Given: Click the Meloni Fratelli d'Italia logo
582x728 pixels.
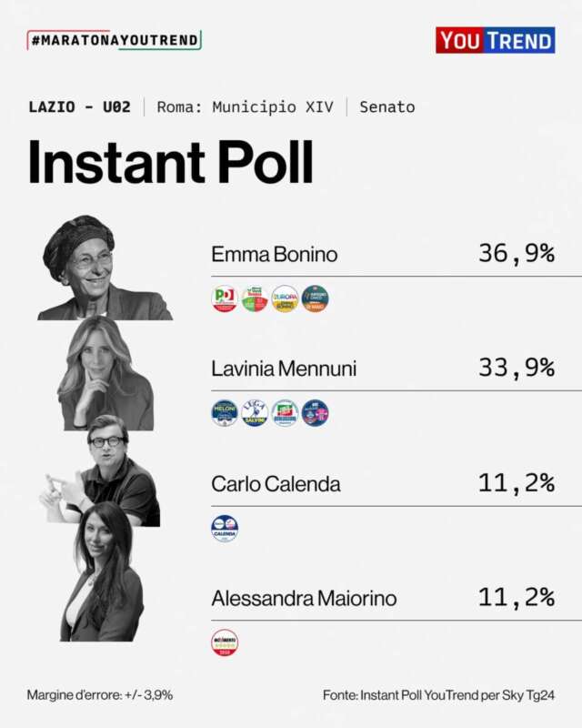Looking at the screenshot, I should coord(225,413).
